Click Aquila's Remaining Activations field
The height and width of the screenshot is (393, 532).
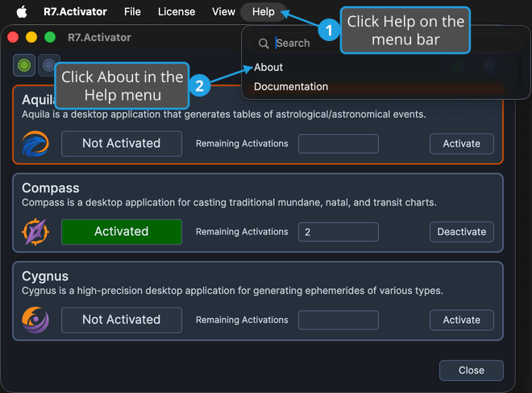pos(339,144)
